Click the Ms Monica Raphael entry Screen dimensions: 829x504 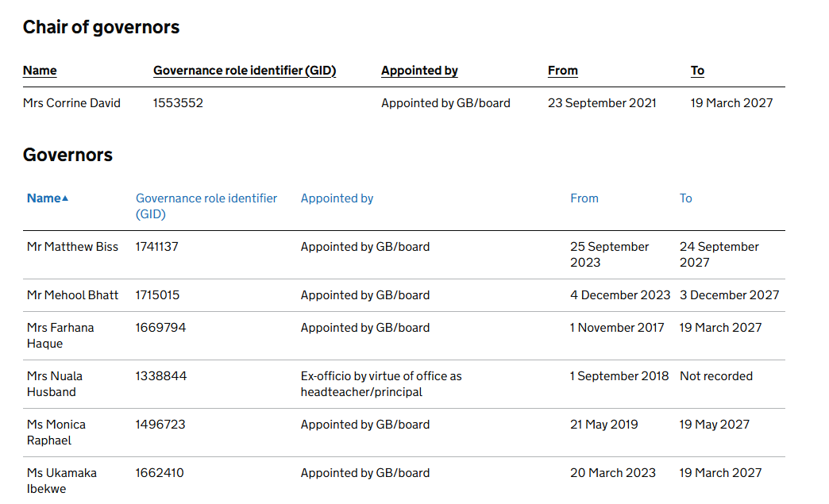coord(56,432)
